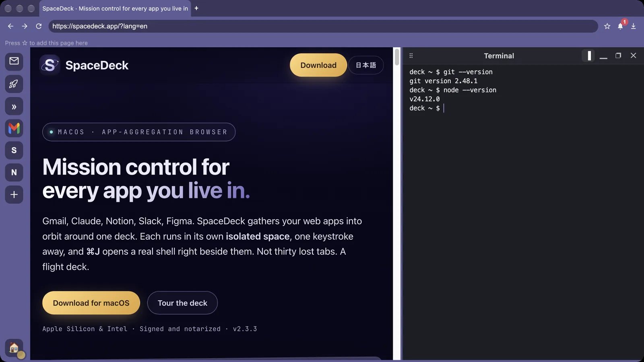This screenshot has width=644, height=362.
Task: Click Download for macOS button
Action: (x=91, y=303)
